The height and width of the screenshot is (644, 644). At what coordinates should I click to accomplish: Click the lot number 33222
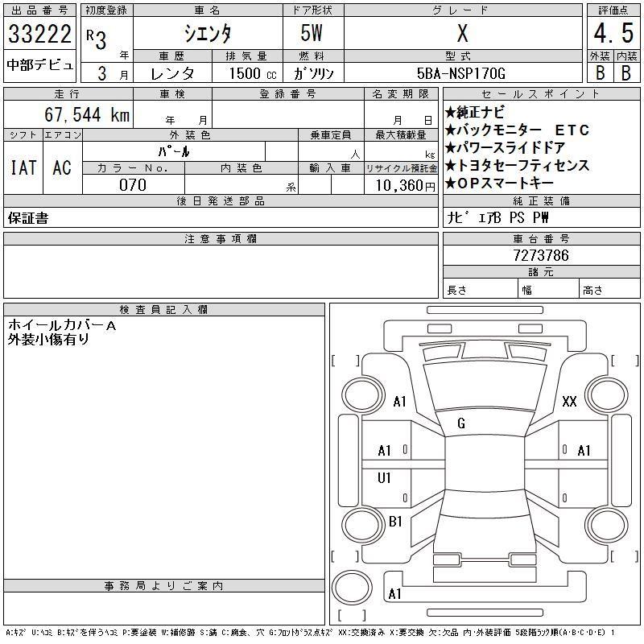pyautogui.click(x=39, y=34)
